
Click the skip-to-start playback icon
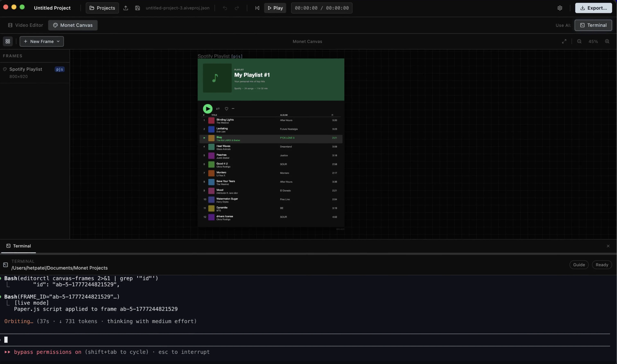[257, 8]
